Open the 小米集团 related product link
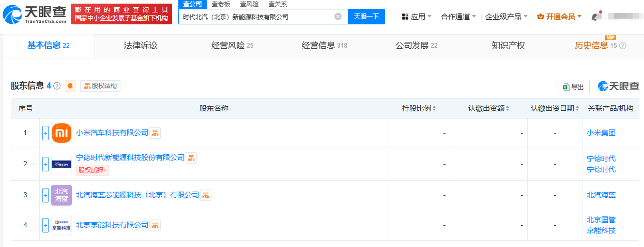This screenshot has width=644, height=247. pos(601,133)
